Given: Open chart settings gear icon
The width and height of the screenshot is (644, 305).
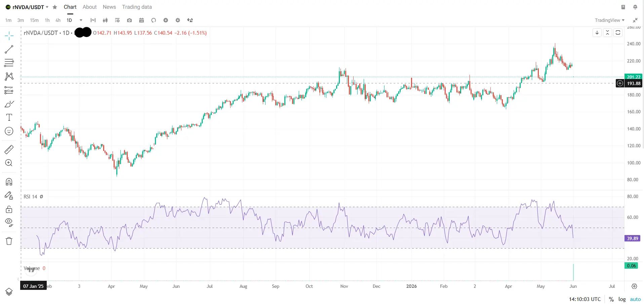Looking at the screenshot, I should click(178, 20).
